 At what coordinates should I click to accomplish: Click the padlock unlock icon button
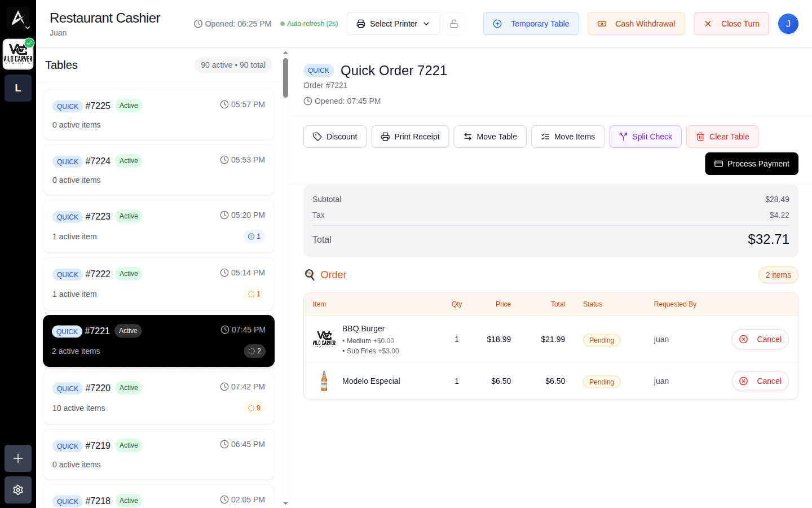pos(454,24)
